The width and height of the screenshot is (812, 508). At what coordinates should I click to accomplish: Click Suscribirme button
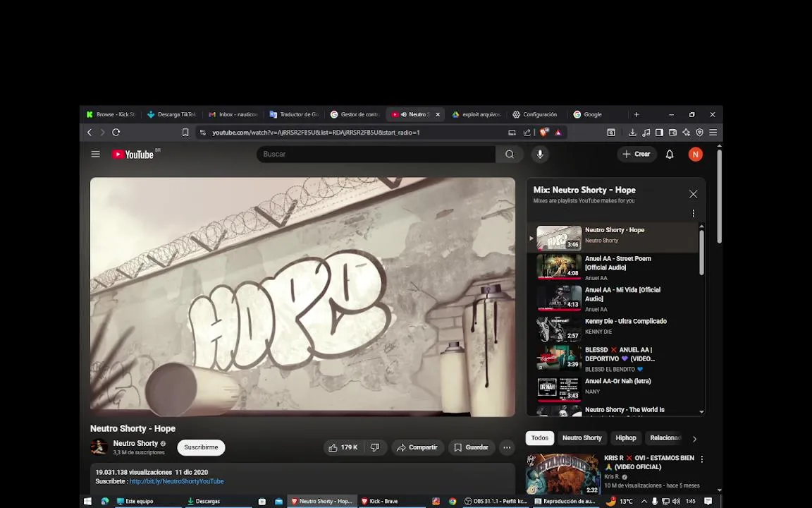click(x=201, y=447)
